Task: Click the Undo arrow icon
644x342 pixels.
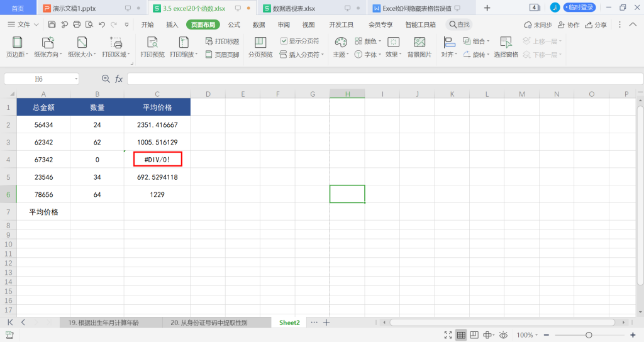Action: pos(102,25)
